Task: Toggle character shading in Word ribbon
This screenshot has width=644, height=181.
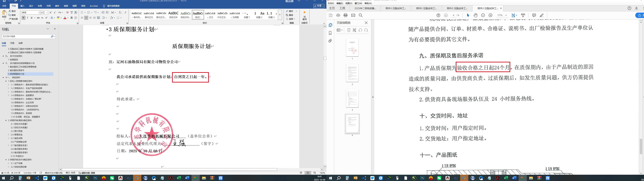Action: [x=72, y=18]
